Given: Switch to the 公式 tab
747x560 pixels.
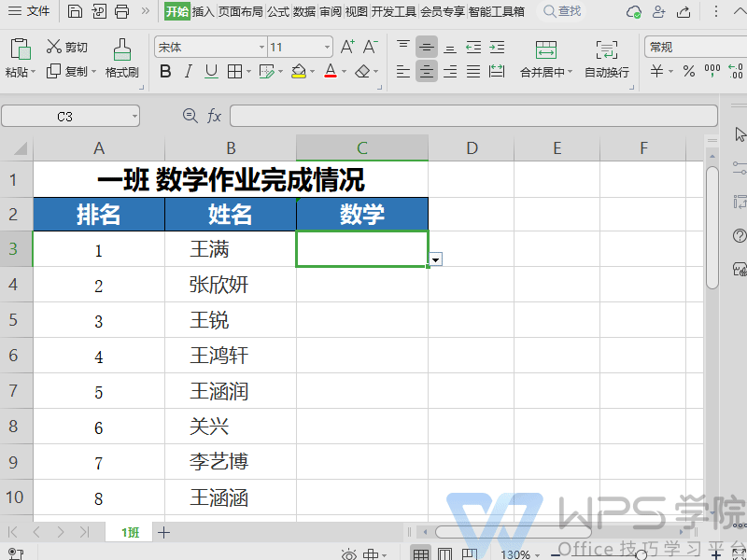Looking at the screenshot, I should [x=278, y=11].
